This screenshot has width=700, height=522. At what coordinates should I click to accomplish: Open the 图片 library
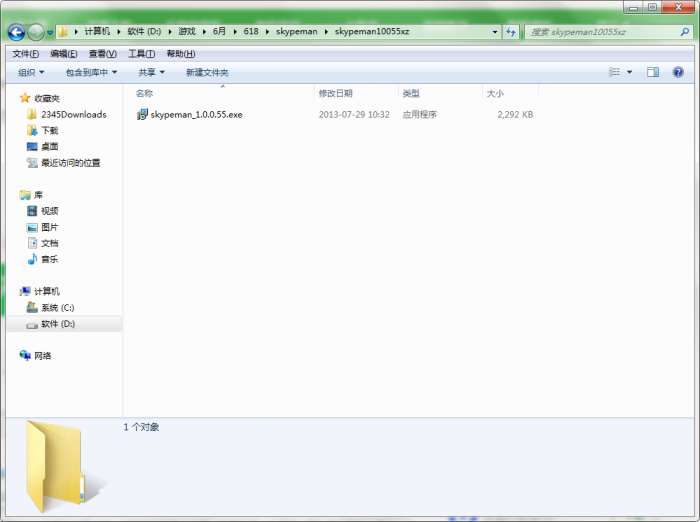click(x=50, y=227)
